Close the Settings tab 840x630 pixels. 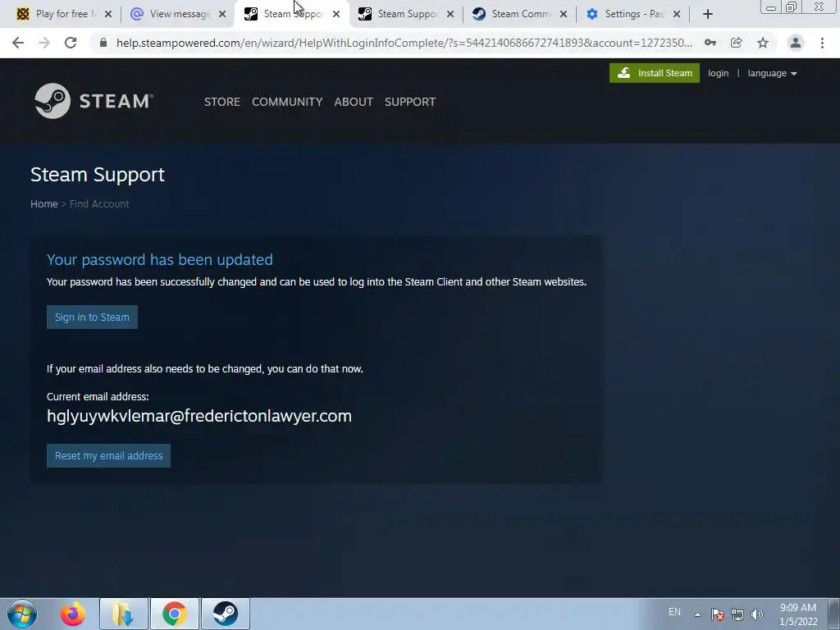(677, 15)
